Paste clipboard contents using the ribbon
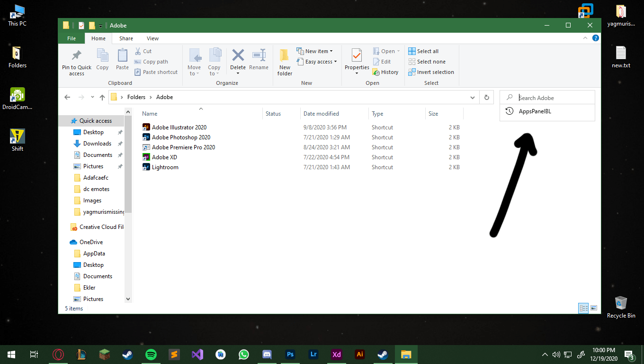Image resolution: width=644 pixels, height=364 pixels. point(122,60)
